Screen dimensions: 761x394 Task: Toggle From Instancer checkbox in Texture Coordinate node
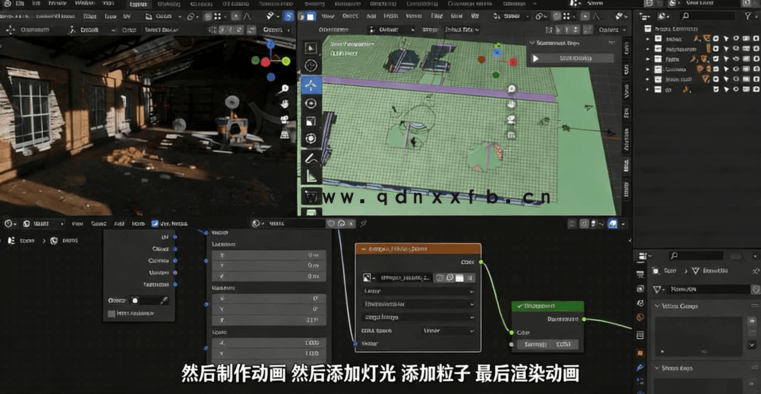pyautogui.click(x=112, y=313)
